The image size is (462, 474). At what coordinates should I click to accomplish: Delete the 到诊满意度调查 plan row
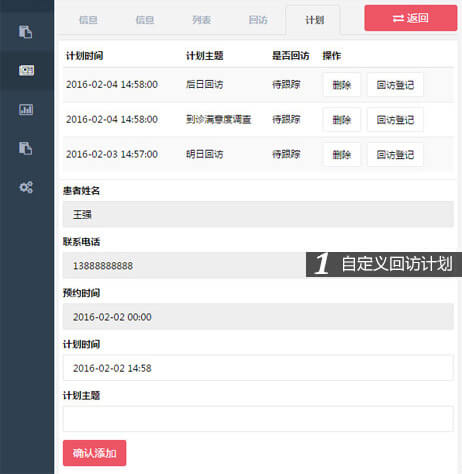click(x=342, y=120)
